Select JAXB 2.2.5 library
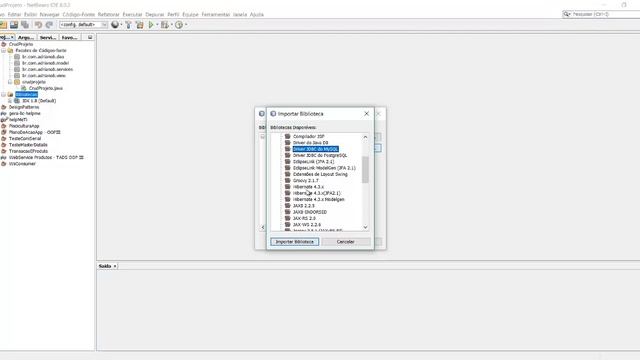 [304, 206]
